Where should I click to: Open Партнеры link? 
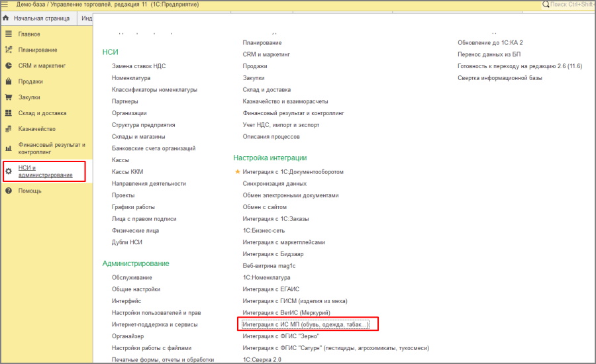pos(124,101)
